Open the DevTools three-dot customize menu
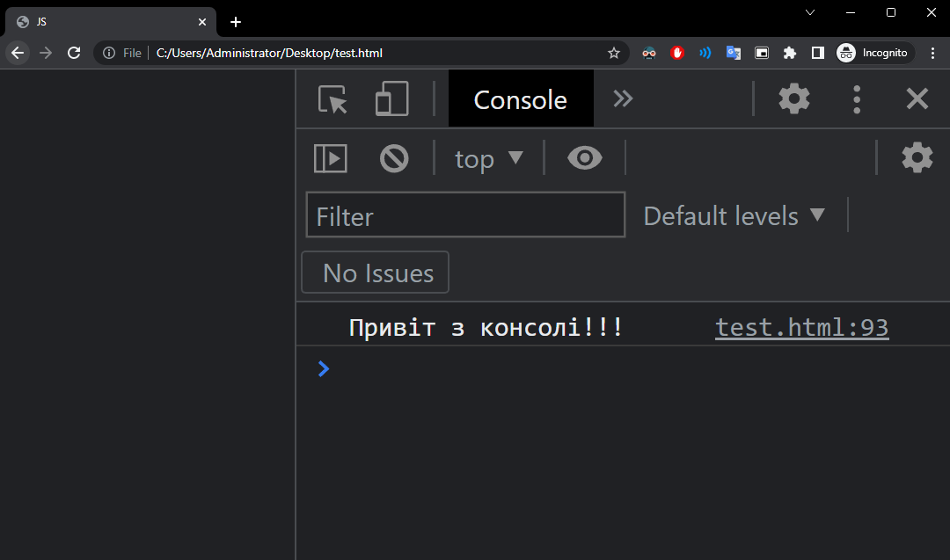This screenshot has width=950, height=560. pyautogui.click(x=856, y=99)
